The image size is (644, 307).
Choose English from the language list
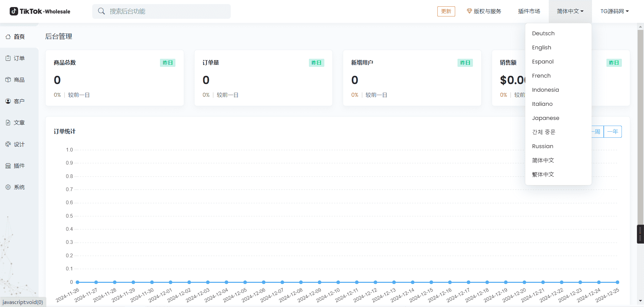(541, 47)
